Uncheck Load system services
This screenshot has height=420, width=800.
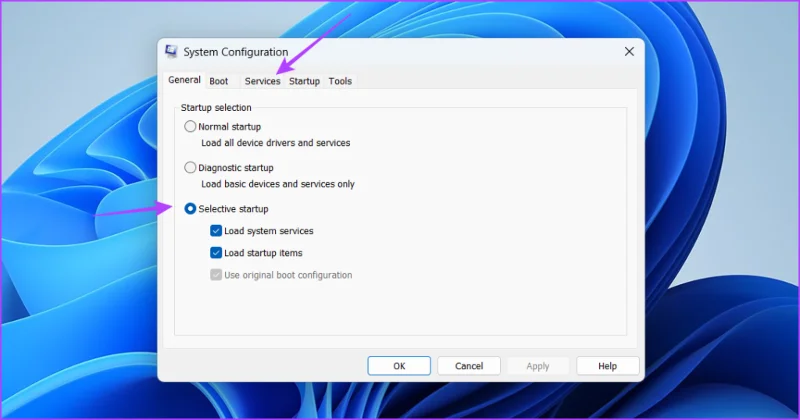coord(216,231)
